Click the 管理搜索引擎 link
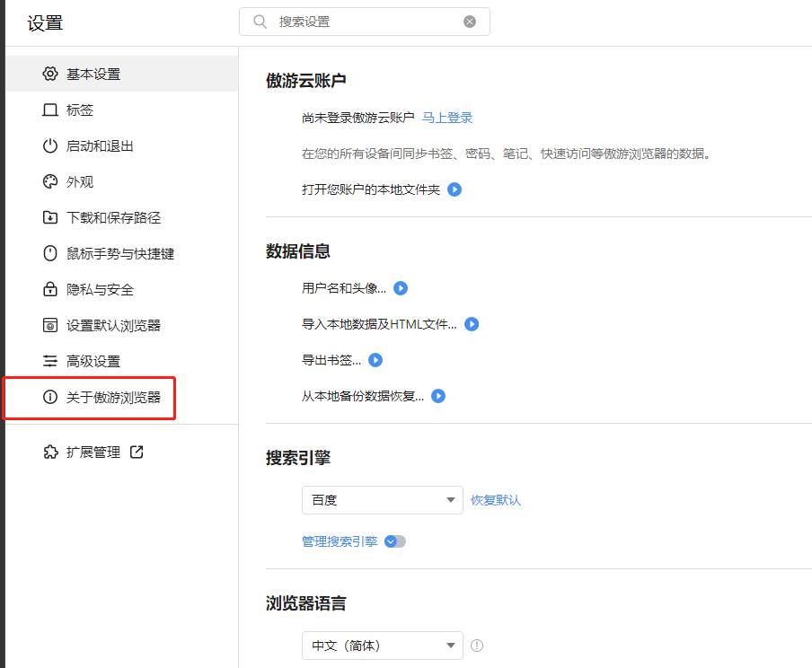This screenshot has width=812, height=668. point(340,541)
